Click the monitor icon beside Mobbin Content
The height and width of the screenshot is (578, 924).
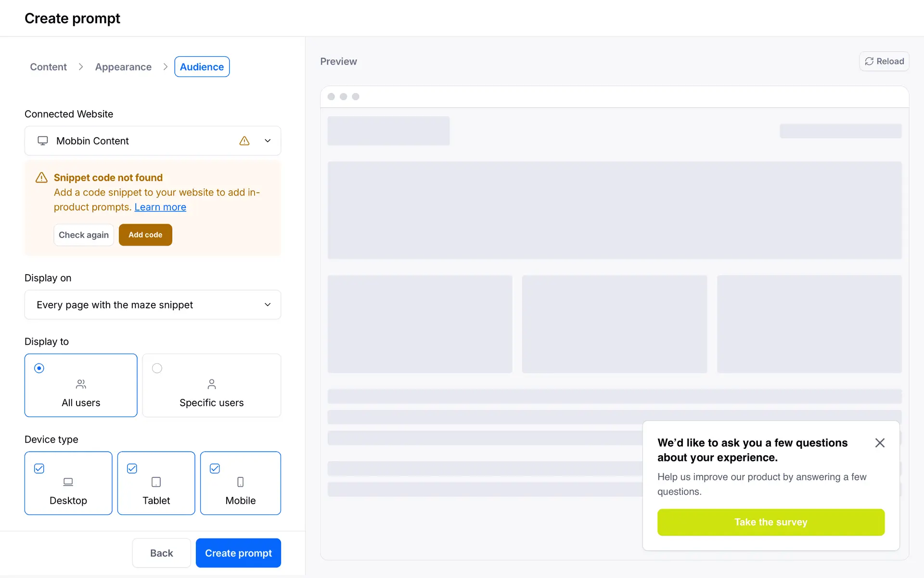(x=43, y=141)
